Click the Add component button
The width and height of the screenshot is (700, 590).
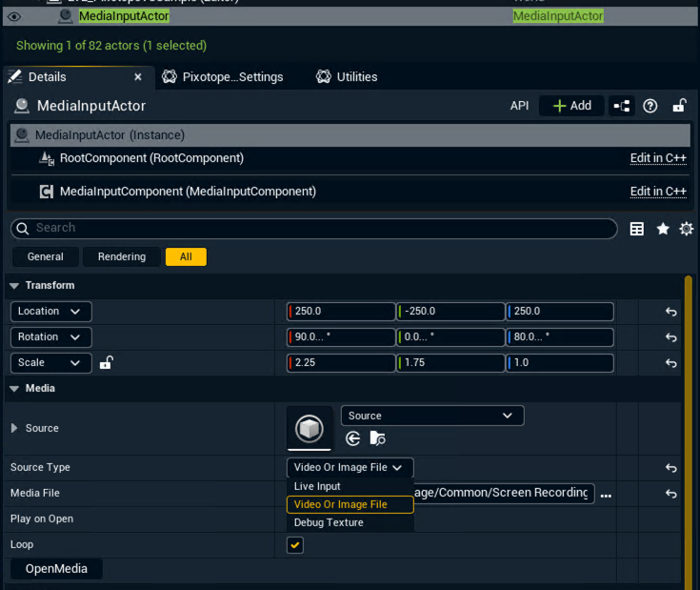[x=571, y=106]
